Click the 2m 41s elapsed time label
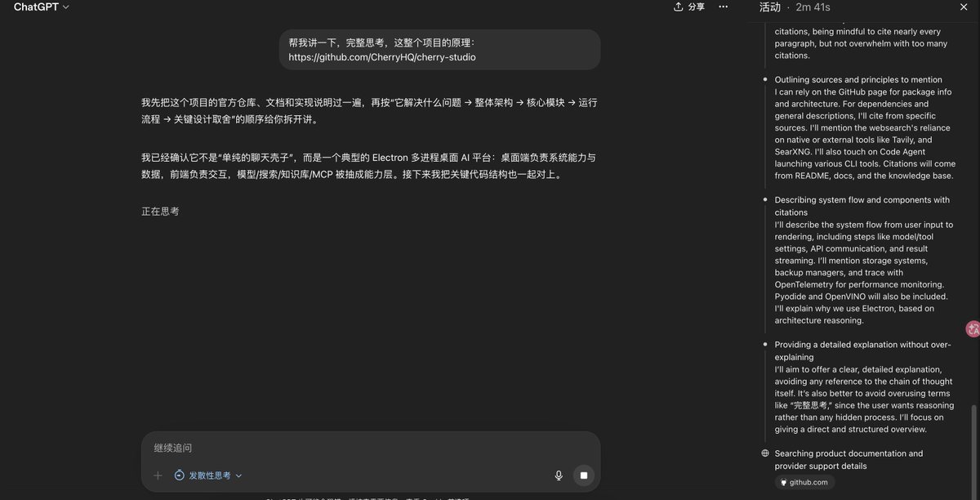 click(813, 7)
